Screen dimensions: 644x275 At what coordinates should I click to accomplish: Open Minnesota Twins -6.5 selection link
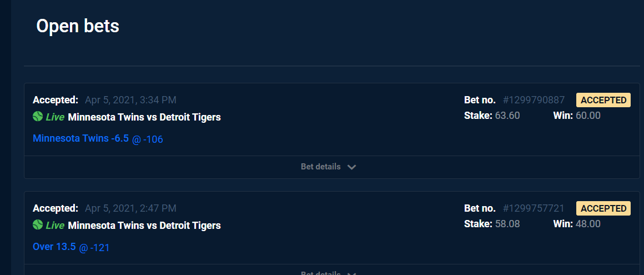click(x=80, y=138)
